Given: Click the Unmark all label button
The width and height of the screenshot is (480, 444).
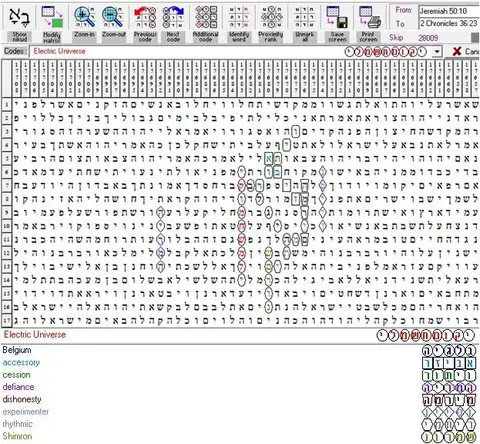Looking at the screenshot, I should [x=304, y=37].
